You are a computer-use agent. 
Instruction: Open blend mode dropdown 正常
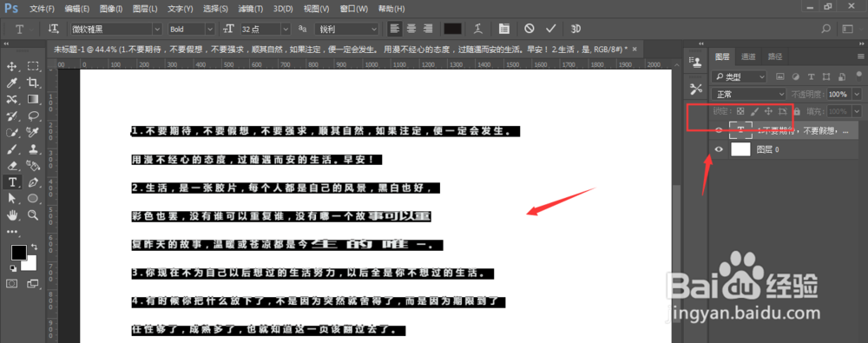[748, 94]
